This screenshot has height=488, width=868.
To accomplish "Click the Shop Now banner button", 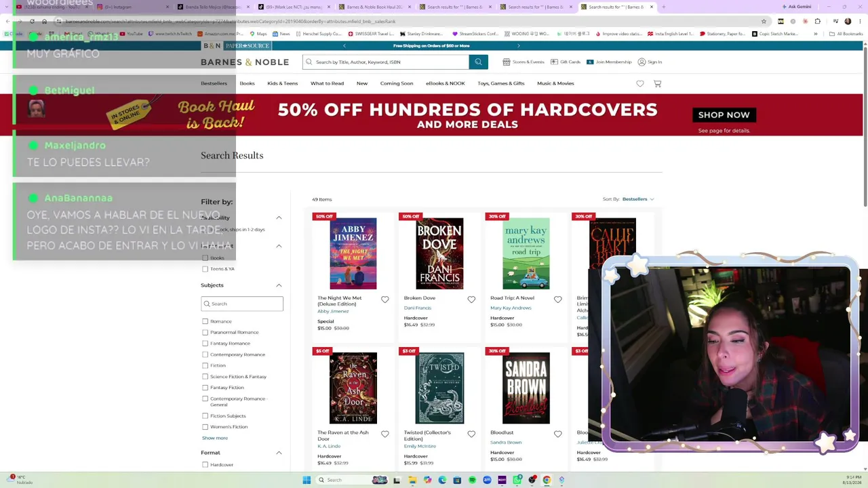I will click(x=724, y=115).
